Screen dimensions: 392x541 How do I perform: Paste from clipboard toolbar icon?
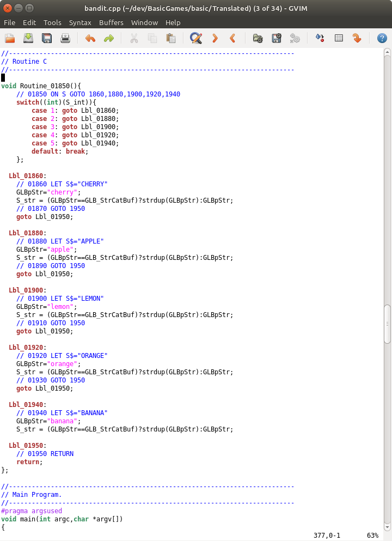[x=170, y=38]
